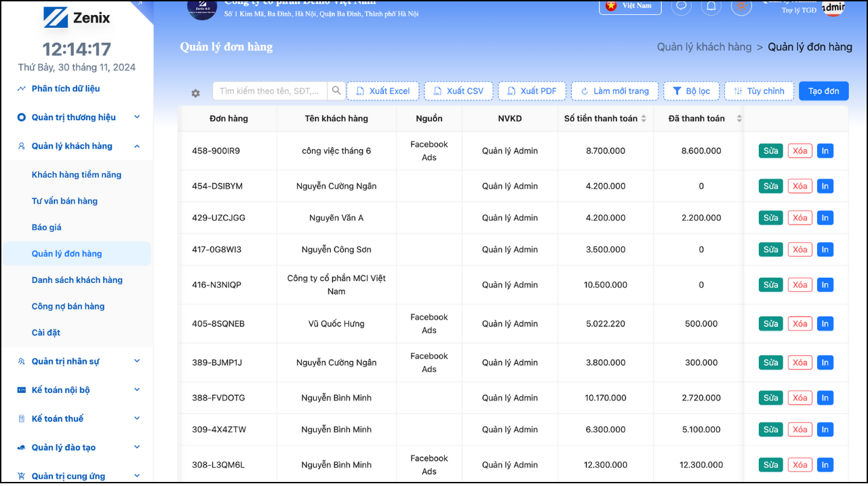Sort by Đã thanh toán column
The width and height of the screenshot is (868, 486).
[738, 119]
